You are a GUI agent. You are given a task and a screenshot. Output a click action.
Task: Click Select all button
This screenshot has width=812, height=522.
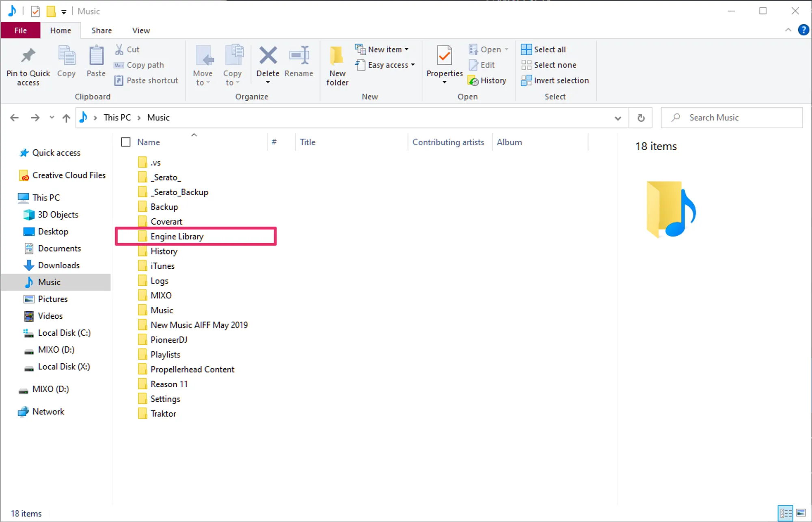coord(544,49)
